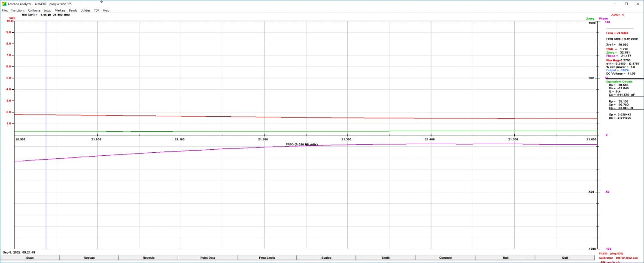Click the Rp = 35.158 value
This screenshot has width=644, height=263.
(618, 102)
